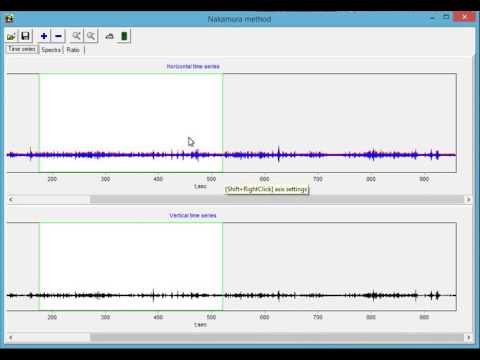480x360 pixels.
Task: Click right arrow of horizontal series scrollbar
Action: 468,200
